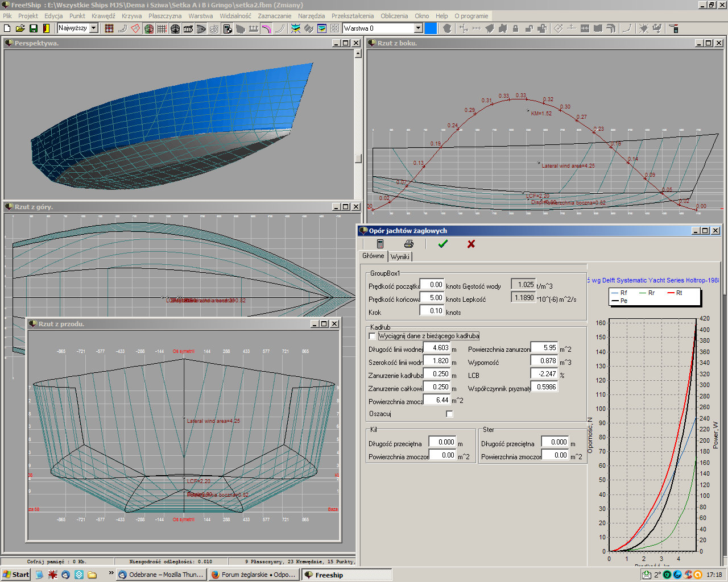Open the Najwyższy precision dropdown
Image resolution: width=728 pixels, height=582 pixels.
[94, 28]
